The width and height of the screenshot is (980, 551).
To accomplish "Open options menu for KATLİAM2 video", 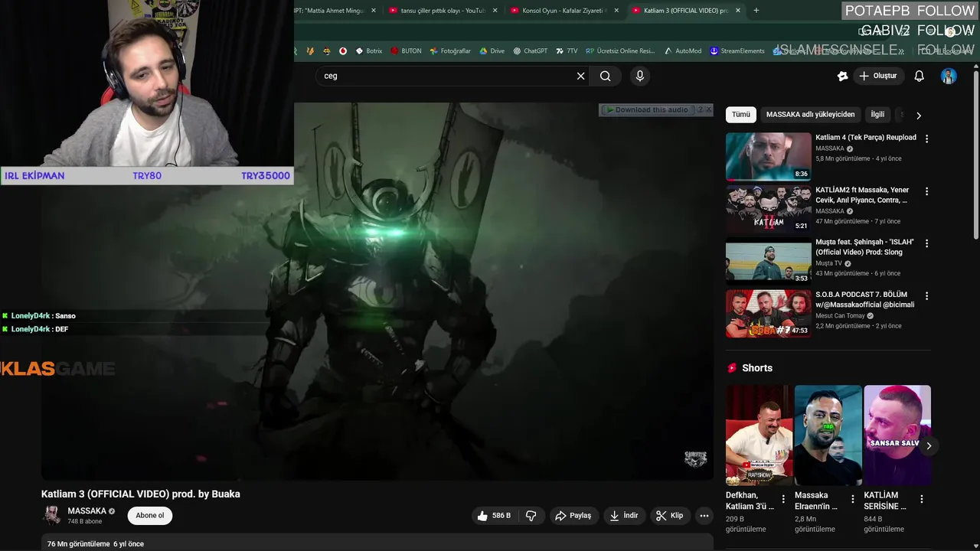I will [926, 191].
